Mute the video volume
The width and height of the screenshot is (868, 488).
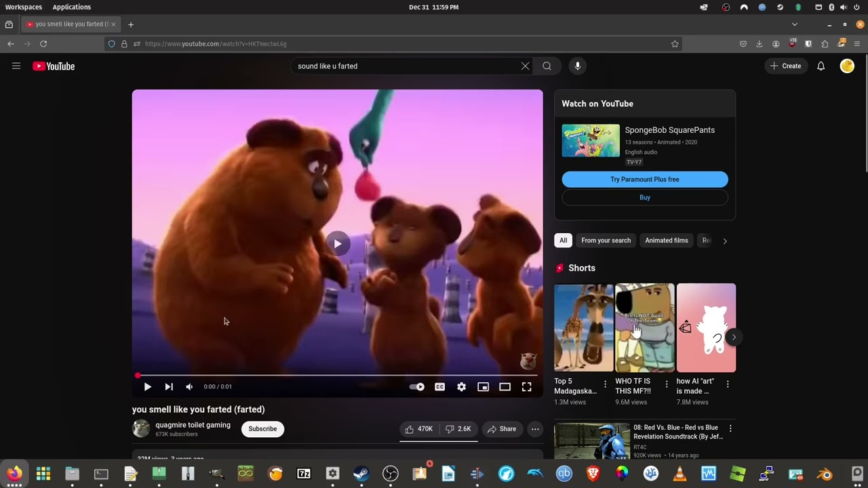189,386
